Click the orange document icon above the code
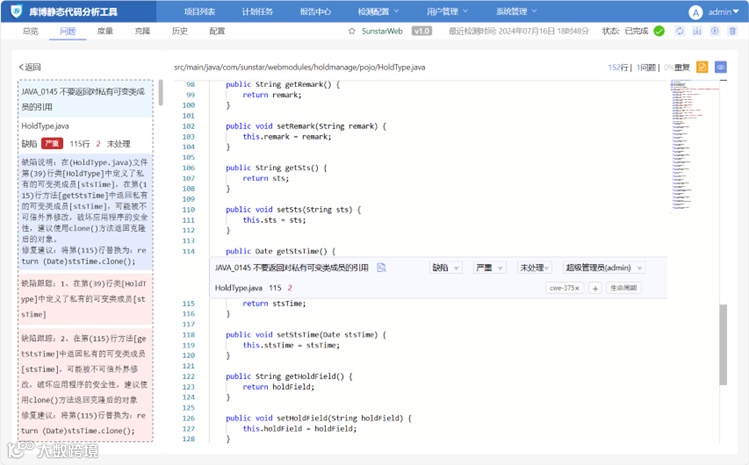The width and height of the screenshot is (749, 465). pyautogui.click(x=702, y=67)
